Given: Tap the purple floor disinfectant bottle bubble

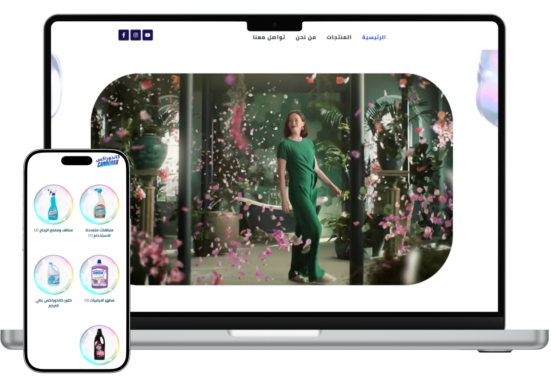Looking at the screenshot, I should 99,275.
